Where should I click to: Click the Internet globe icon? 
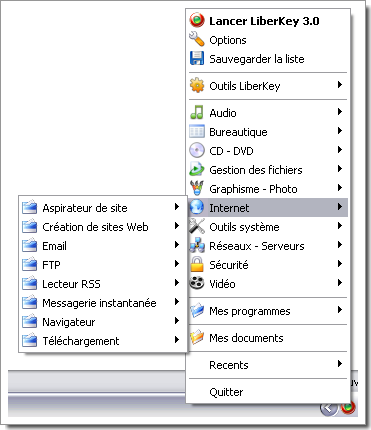[x=197, y=207]
